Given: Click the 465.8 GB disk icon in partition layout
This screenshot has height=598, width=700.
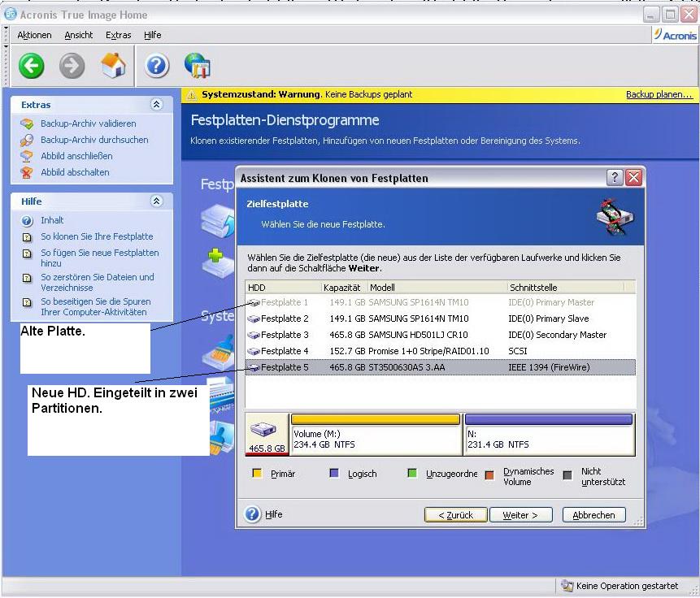Looking at the screenshot, I should 263,429.
